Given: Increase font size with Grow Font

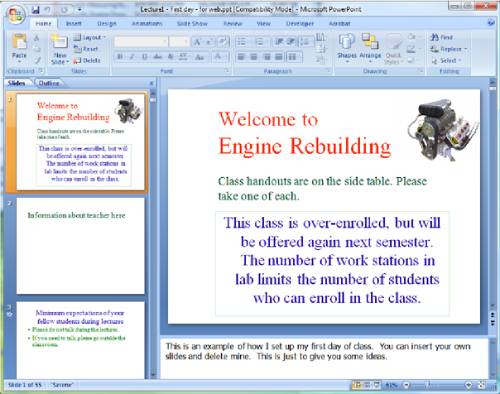Looking at the screenshot, I should coord(198,42).
